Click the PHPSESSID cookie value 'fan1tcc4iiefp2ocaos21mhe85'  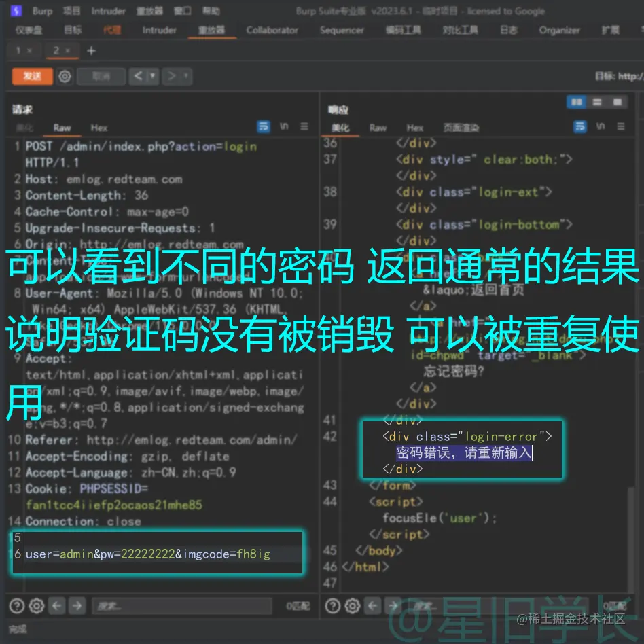[x=113, y=505]
